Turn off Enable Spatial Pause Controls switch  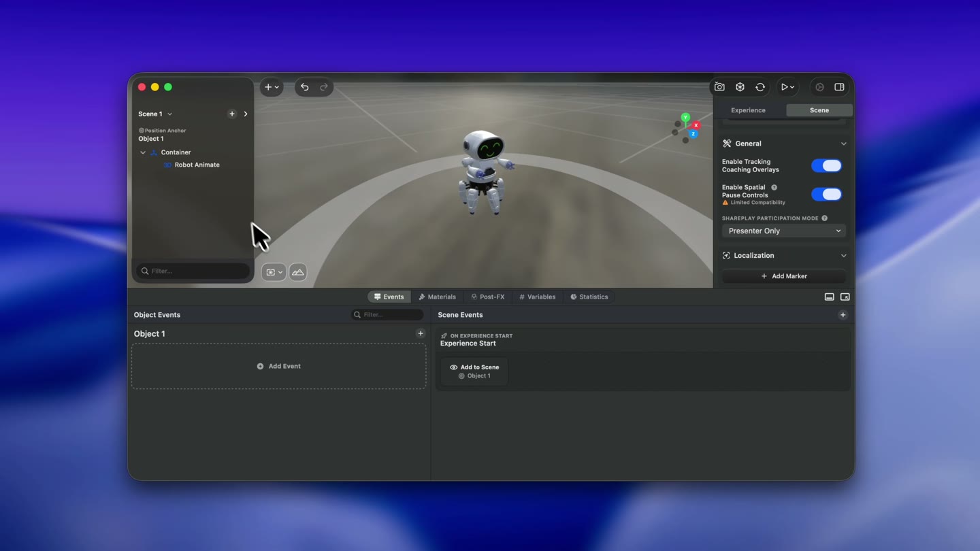[826, 195]
